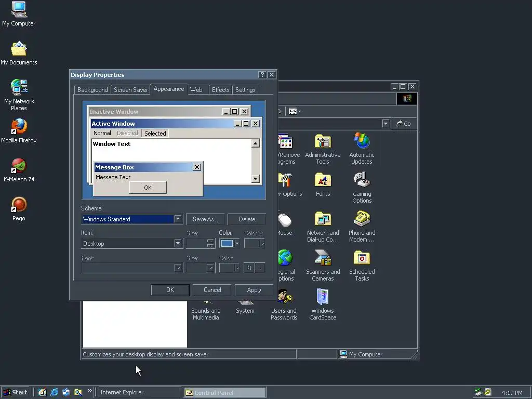Screen dimensions: 532x399
Task: Open Scheduled Tasks icon
Action: pos(362,265)
